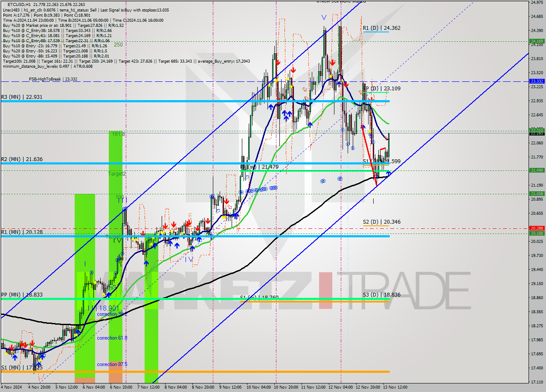Click the green 24.169 price tag on axis
The height and width of the screenshot is (392, 546).
537,41
